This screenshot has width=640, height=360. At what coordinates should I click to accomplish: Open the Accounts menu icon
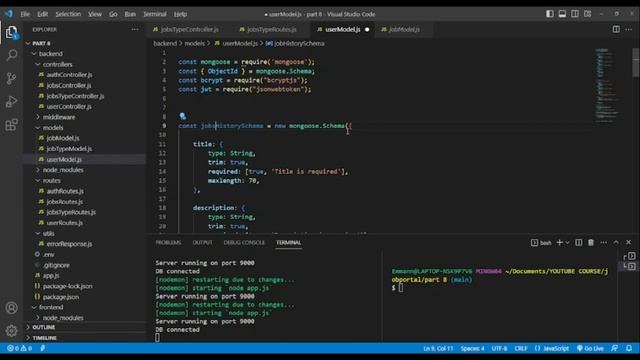[x=11, y=307]
